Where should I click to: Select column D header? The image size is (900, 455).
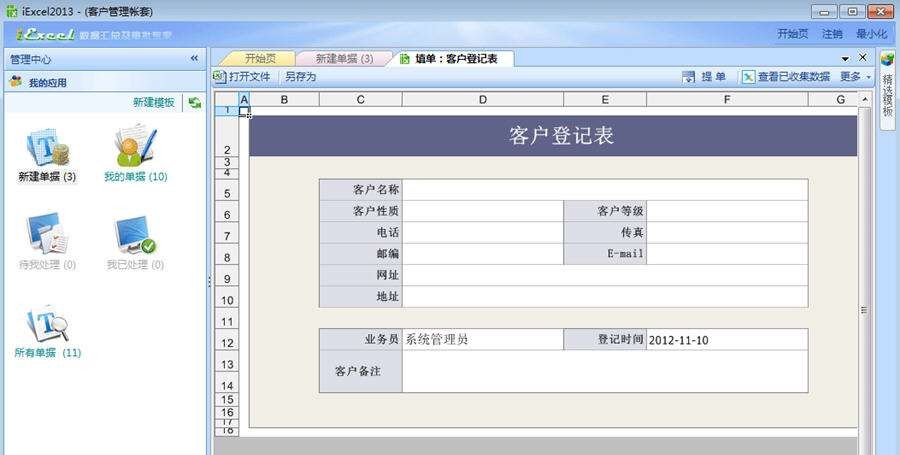pyautogui.click(x=483, y=99)
